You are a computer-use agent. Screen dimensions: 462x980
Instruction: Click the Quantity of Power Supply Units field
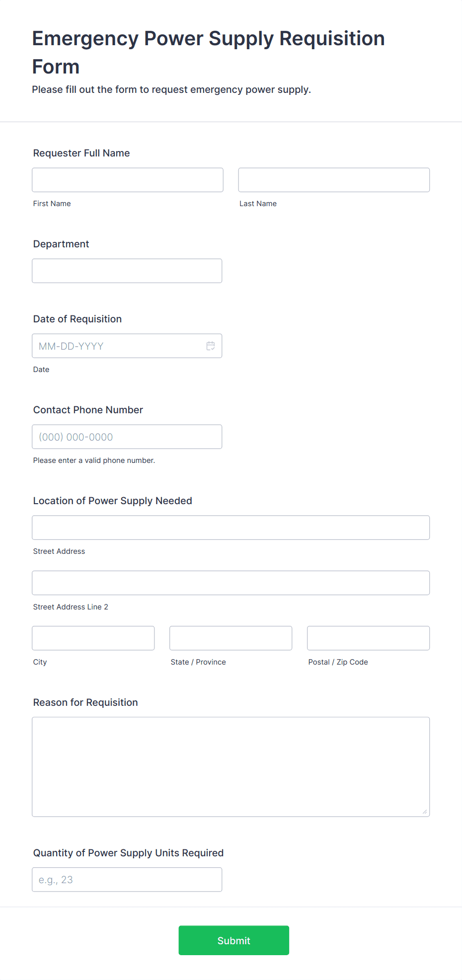[127, 880]
